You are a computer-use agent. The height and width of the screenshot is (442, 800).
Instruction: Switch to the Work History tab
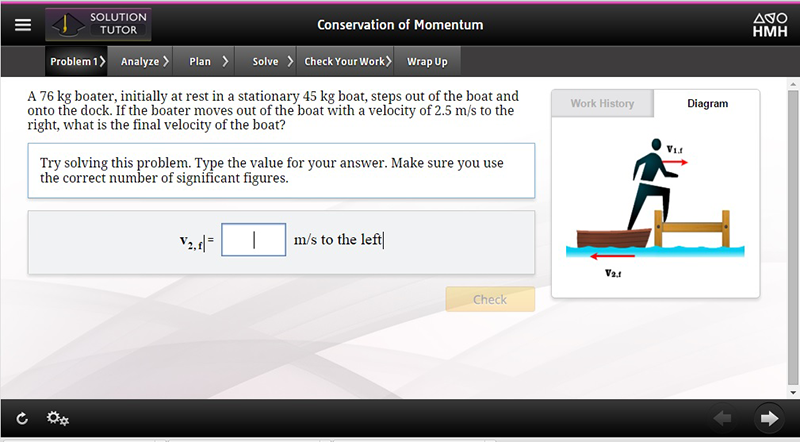pyautogui.click(x=602, y=104)
